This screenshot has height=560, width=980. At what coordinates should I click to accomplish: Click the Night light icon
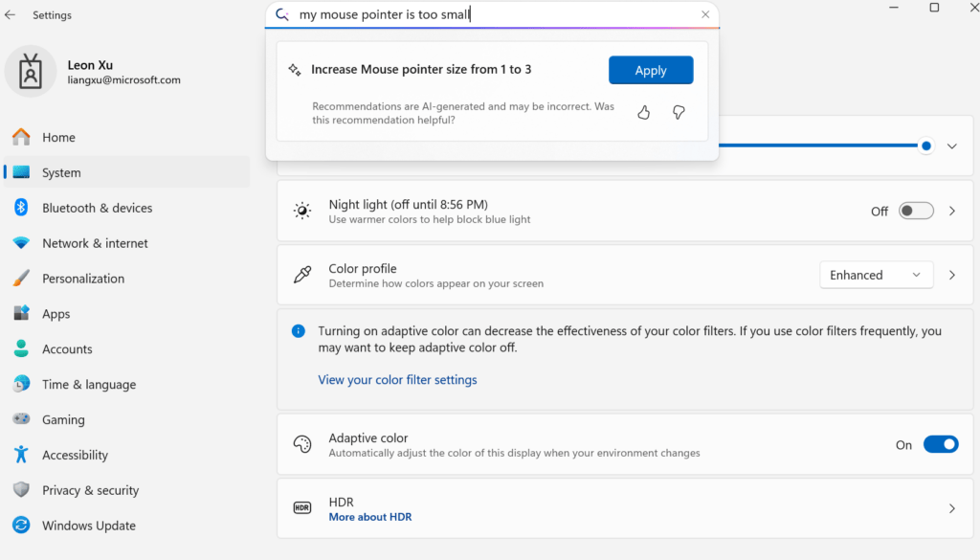click(302, 211)
